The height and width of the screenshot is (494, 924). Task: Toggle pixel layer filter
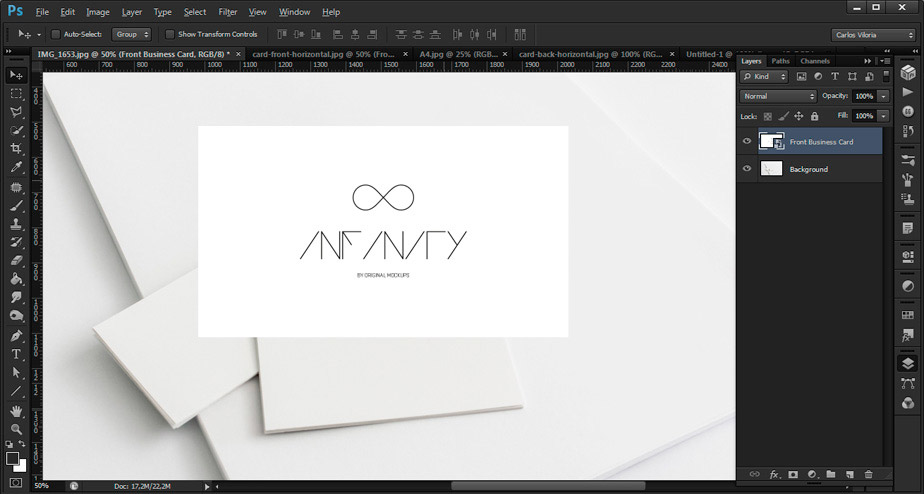click(801, 76)
